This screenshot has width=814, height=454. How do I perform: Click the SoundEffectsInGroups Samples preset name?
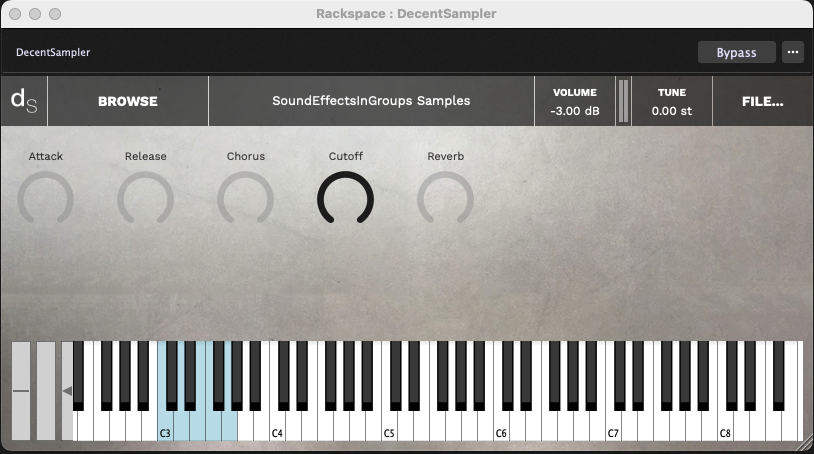[371, 101]
